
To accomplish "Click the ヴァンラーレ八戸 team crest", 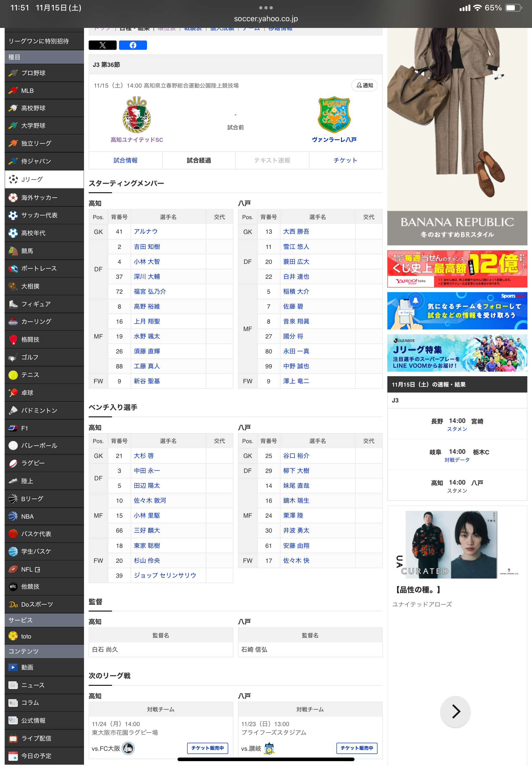I will click(334, 115).
